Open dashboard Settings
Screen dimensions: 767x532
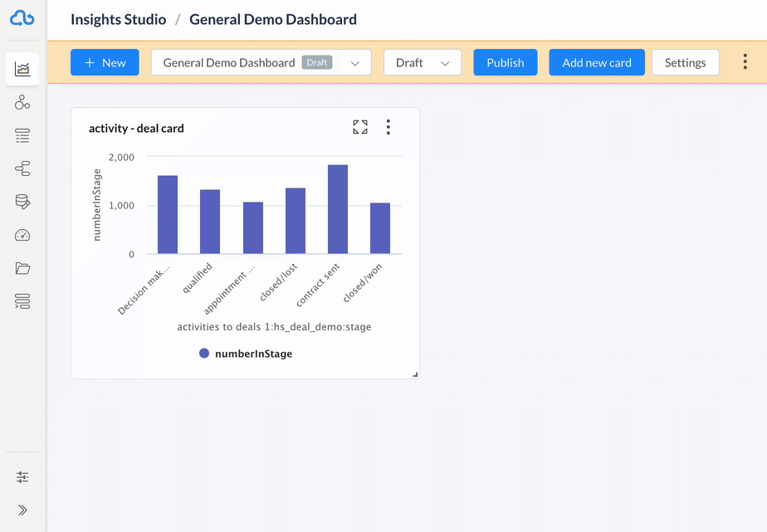coord(686,62)
